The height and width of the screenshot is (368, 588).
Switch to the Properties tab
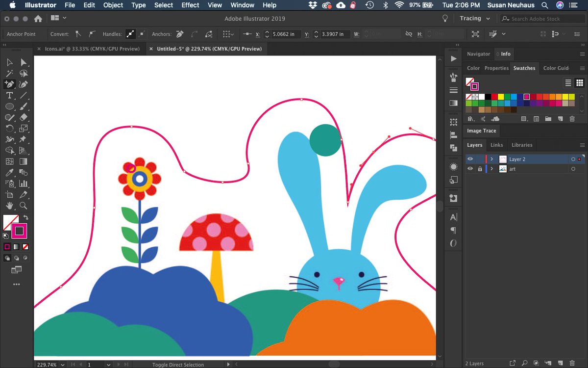tap(496, 68)
